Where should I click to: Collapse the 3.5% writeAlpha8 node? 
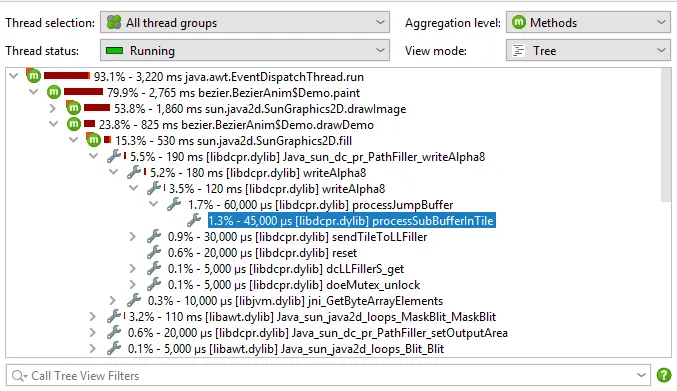133,188
